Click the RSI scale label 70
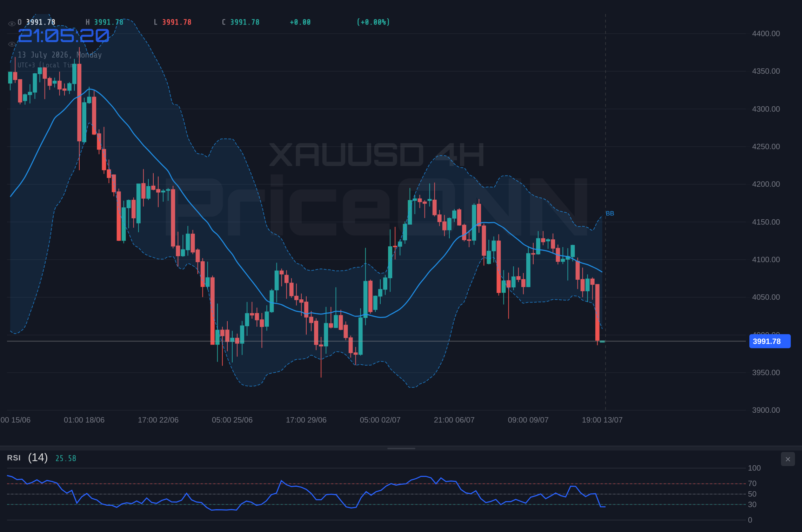The width and height of the screenshot is (802, 532). pos(752,484)
